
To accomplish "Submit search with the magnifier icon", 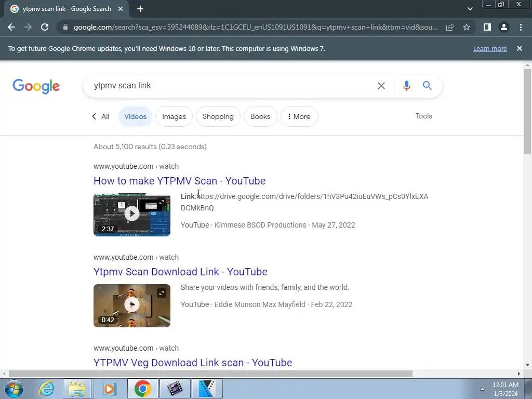I will tap(427, 86).
